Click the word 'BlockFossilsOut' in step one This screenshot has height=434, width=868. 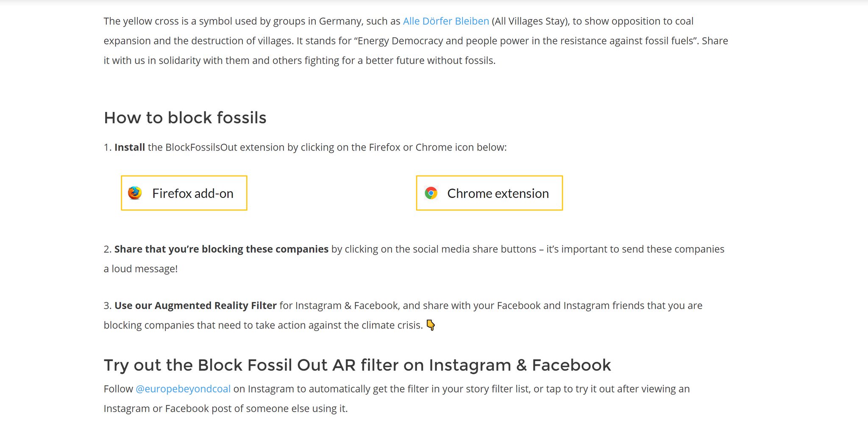coord(201,147)
